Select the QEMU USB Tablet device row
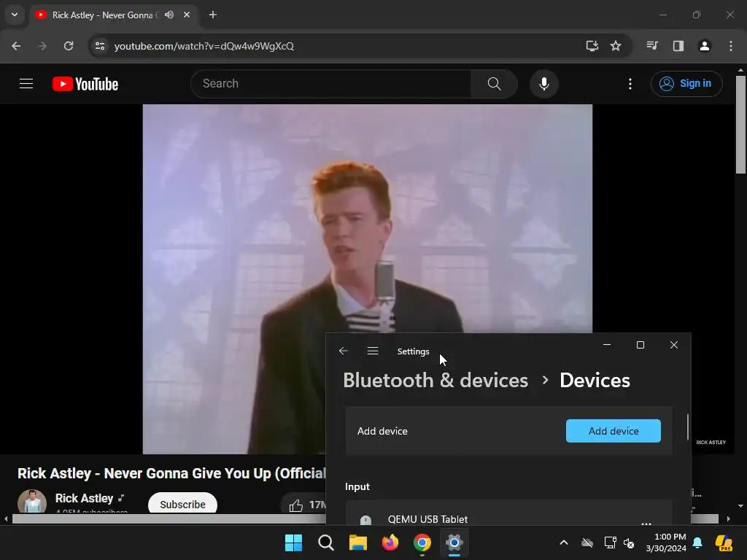 (x=508, y=513)
